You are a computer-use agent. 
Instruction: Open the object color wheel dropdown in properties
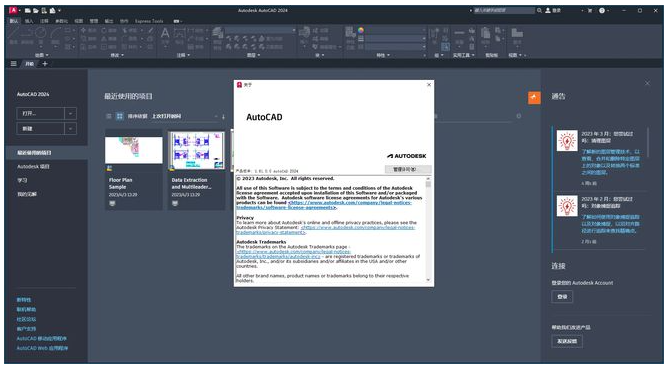(361, 30)
